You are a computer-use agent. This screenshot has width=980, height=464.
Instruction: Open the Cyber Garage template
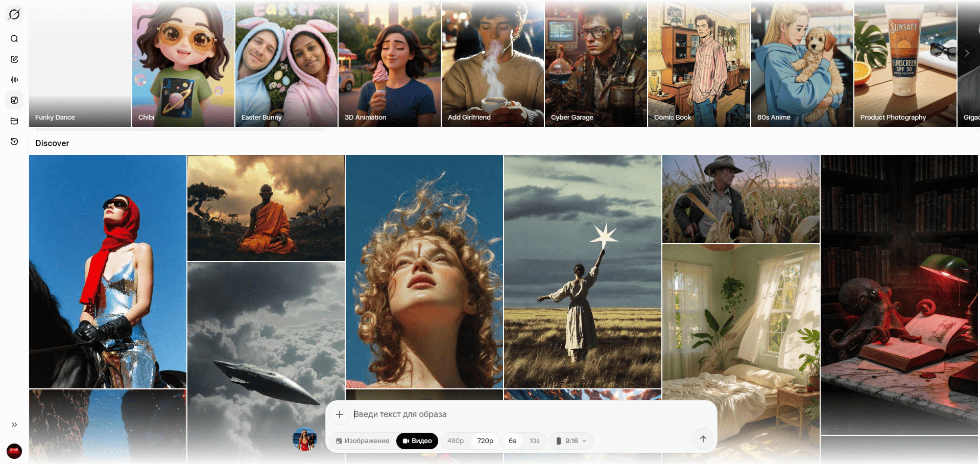[595, 64]
